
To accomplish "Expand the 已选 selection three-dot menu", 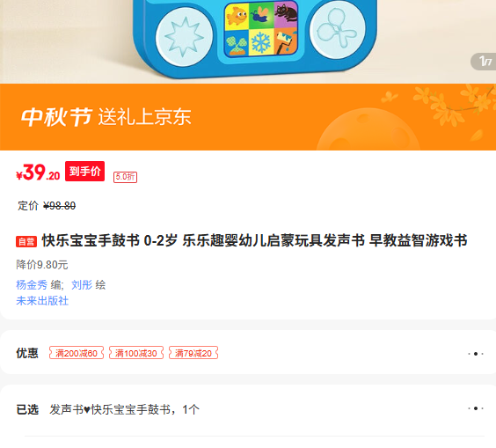I will point(476,408).
